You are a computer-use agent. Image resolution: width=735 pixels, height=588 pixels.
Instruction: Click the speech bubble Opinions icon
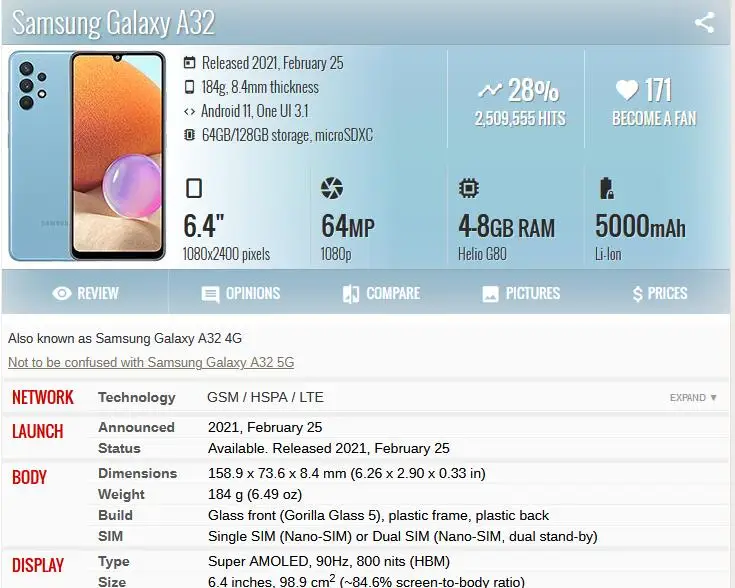click(210, 294)
